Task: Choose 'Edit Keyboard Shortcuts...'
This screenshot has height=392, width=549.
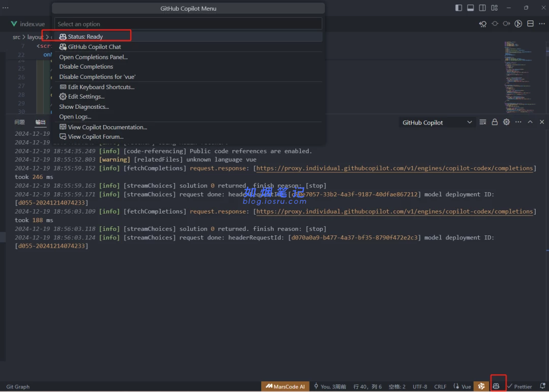Action: (x=188, y=87)
